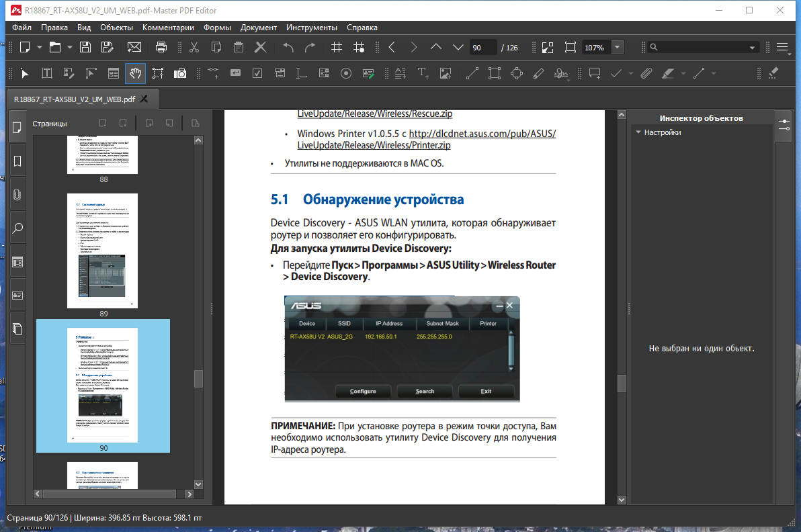Click the Delete X icon
Image resolution: width=801 pixels, height=532 pixels.
(261, 48)
